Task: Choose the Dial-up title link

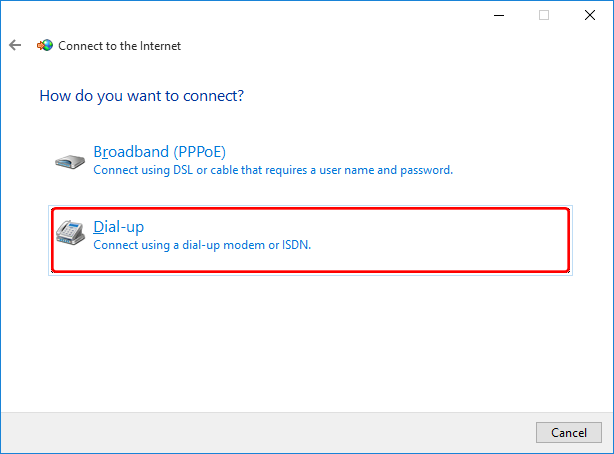Action: click(x=119, y=227)
